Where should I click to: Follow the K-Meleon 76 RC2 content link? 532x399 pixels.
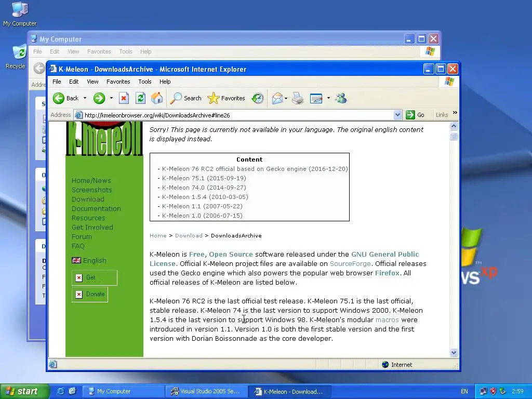coord(255,169)
